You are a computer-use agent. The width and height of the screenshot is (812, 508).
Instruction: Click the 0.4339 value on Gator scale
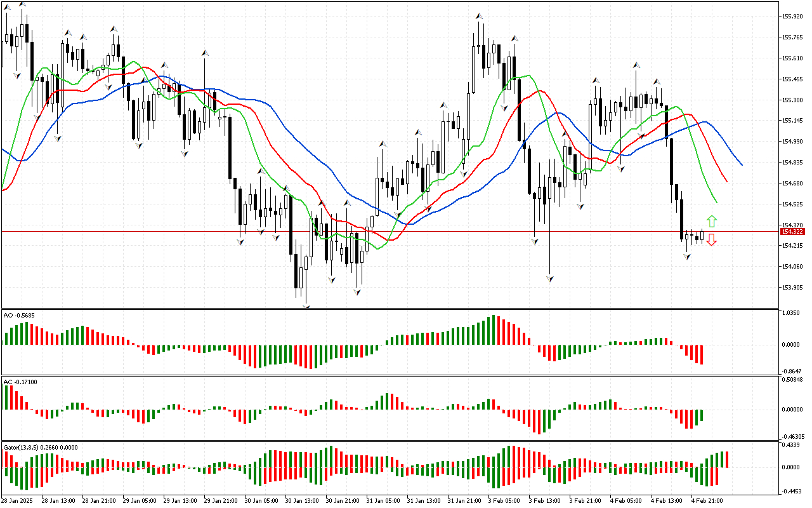(792, 445)
